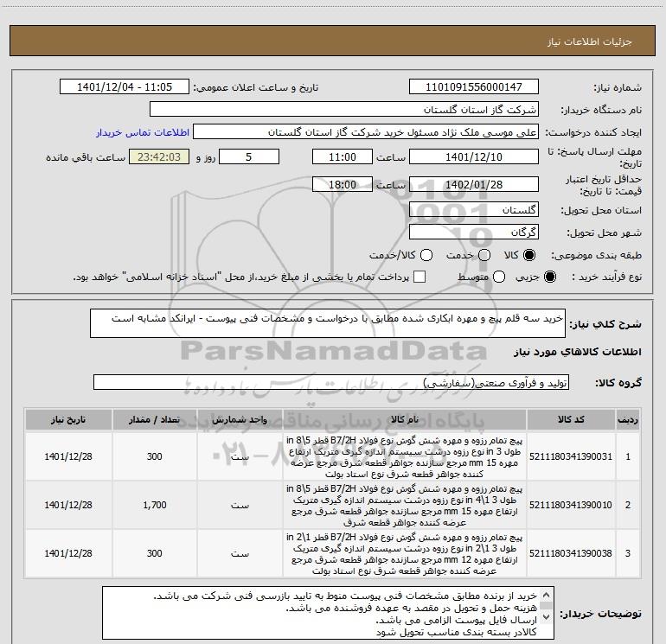Click the quantity 1,700 cell
The height and width of the screenshot is (644, 666).
coord(154,505)
